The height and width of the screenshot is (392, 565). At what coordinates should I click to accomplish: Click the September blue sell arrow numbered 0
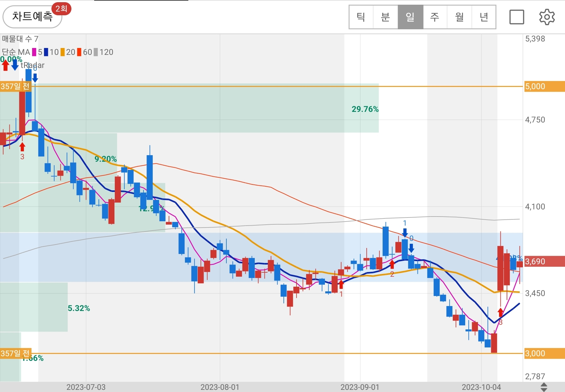click(x=411, y=248)
